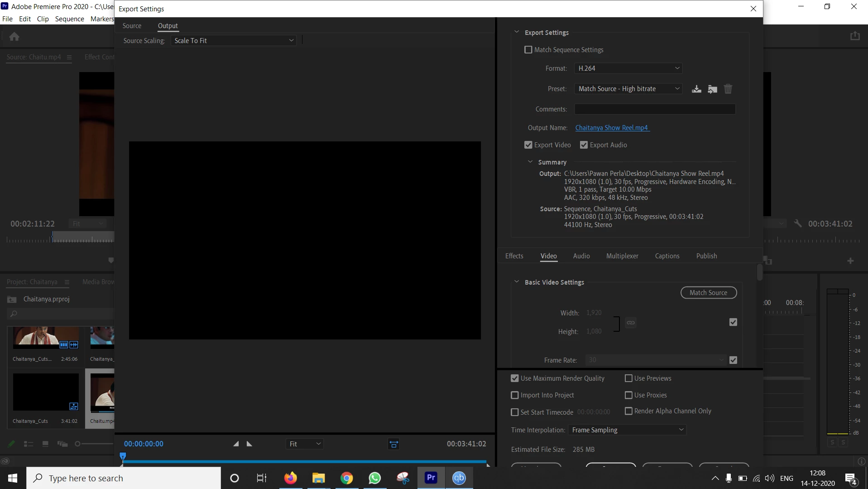
Task: Click Quick Export icon in Premiere window
Action: (x=855, y=36)
